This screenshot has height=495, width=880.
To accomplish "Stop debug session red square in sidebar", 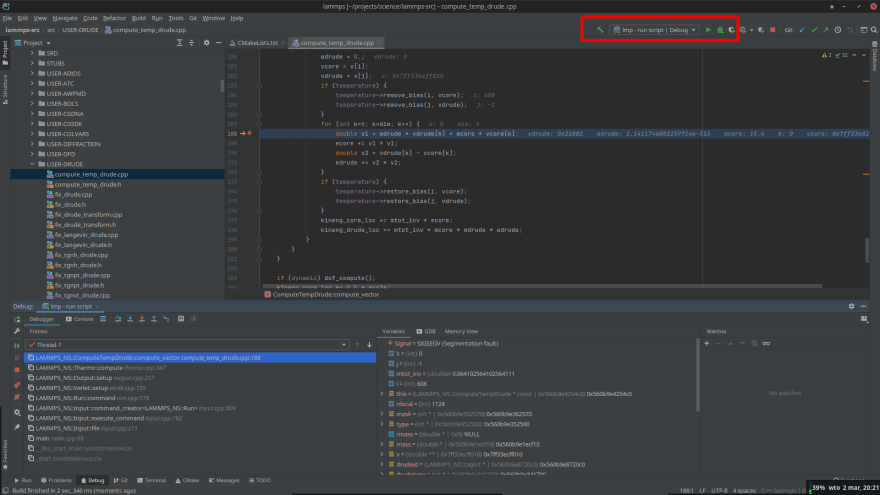I will (x=17, y=370).
